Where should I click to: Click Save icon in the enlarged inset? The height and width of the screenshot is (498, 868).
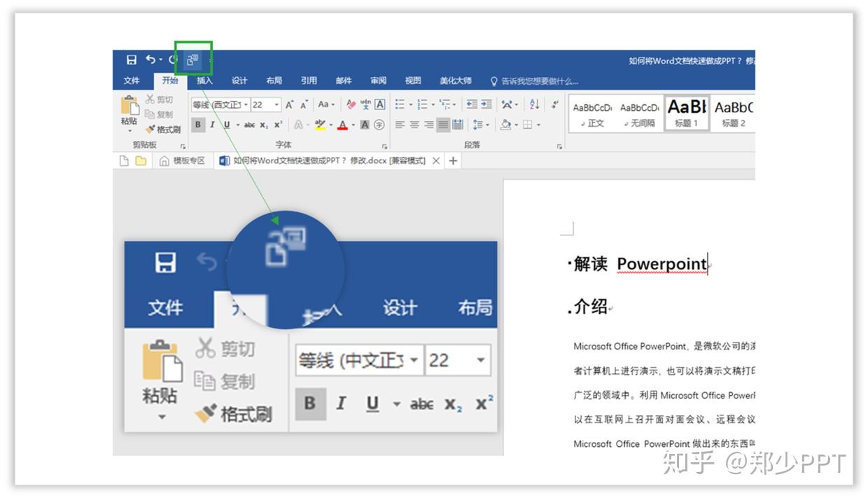165,263
